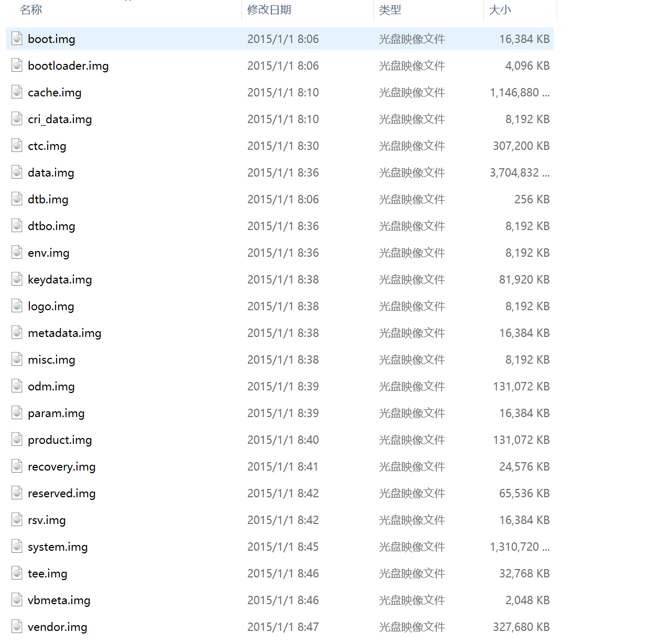The height and width of the screenshot is (644, 662).
Task: Select product.img in the file list
Action: pos(60,440)
